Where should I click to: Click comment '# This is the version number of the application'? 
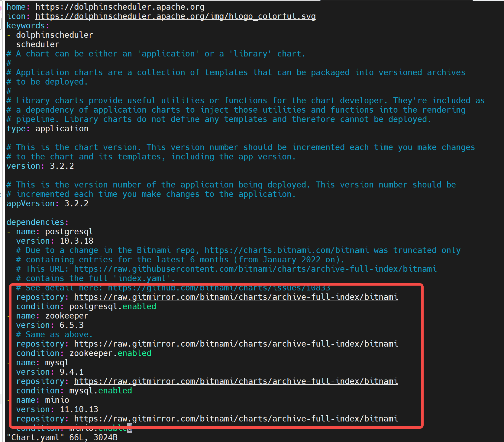(231, 185)
